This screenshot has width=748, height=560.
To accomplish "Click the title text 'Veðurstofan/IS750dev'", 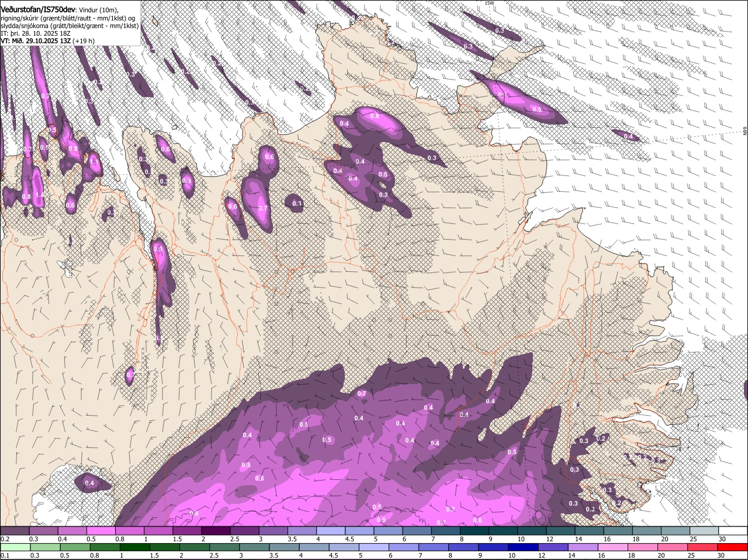I will click(38, 10).
